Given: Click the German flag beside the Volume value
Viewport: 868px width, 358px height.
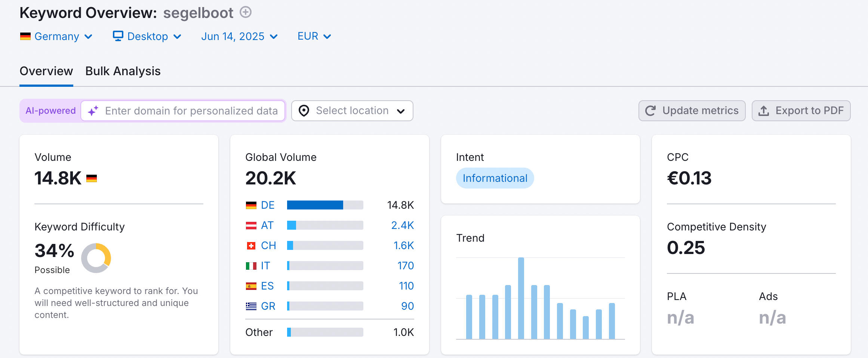Looking at the screenshot, I should point(92,178).
